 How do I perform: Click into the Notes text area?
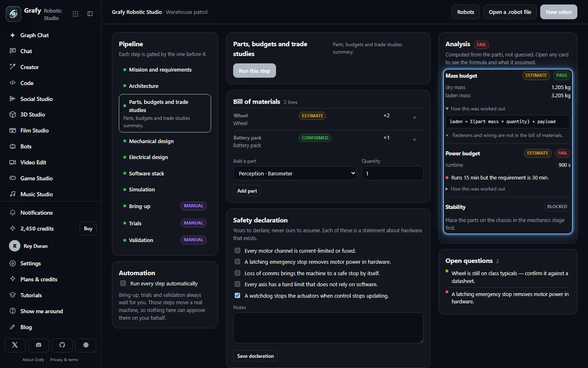click(328, 328)
